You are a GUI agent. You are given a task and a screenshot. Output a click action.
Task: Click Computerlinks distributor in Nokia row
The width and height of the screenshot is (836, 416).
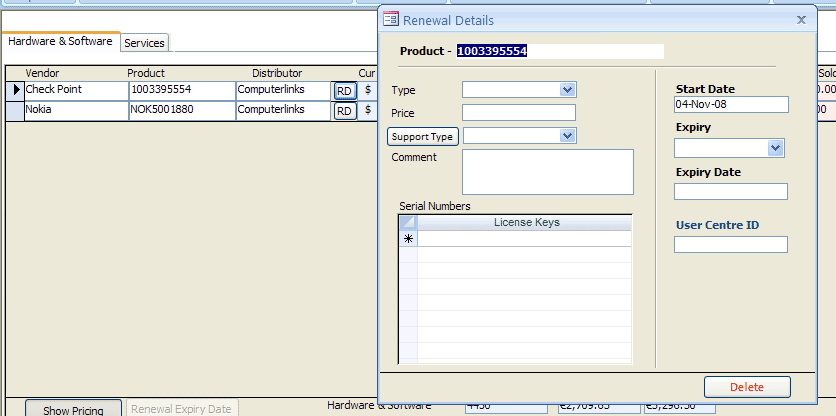click(284, 110)
